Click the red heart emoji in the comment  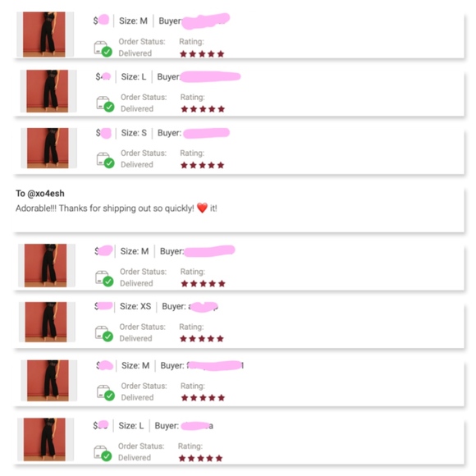[x=202, y=208]
